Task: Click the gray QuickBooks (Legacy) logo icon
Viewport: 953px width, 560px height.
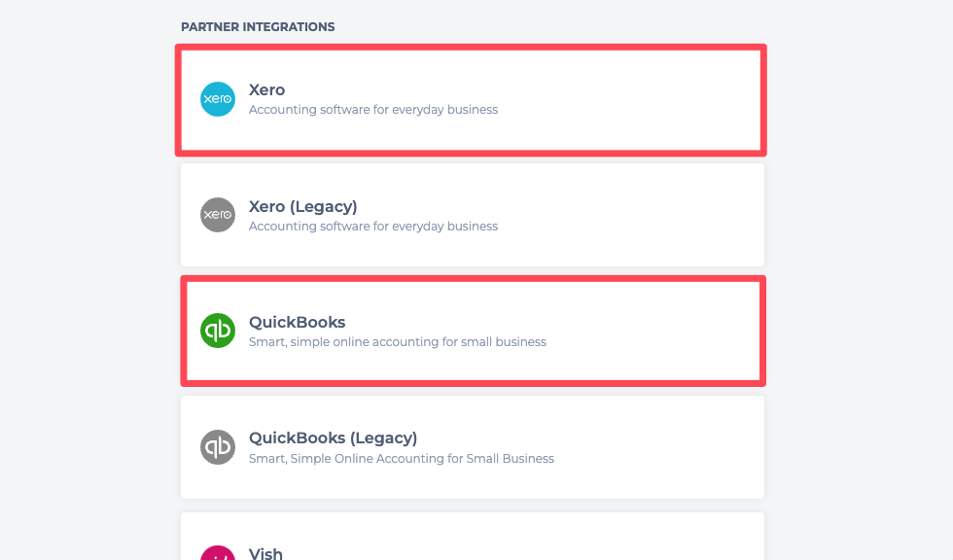Action: click(x=218, y=447)
